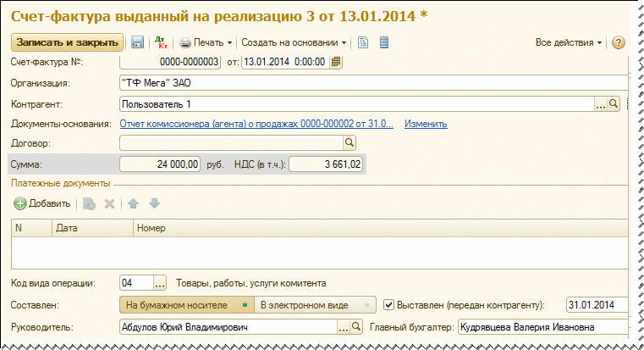Screen dimensions: 644x350
Task: Select На бумажном носителе option
Action: coord(187,305)
